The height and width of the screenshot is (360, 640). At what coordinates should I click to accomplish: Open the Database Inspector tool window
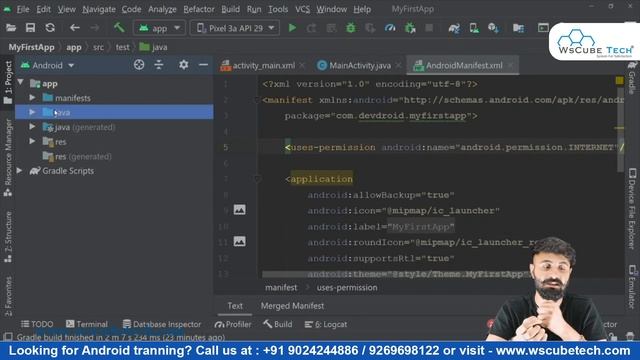162,324
